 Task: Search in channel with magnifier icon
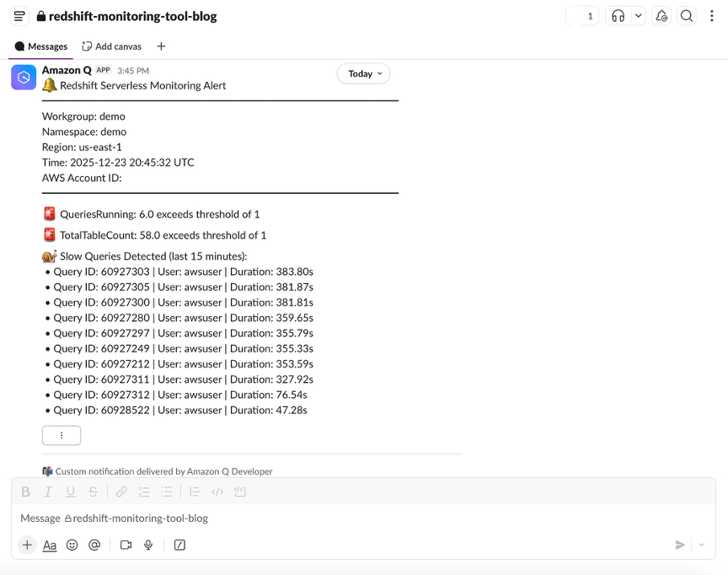click(687, 16)
